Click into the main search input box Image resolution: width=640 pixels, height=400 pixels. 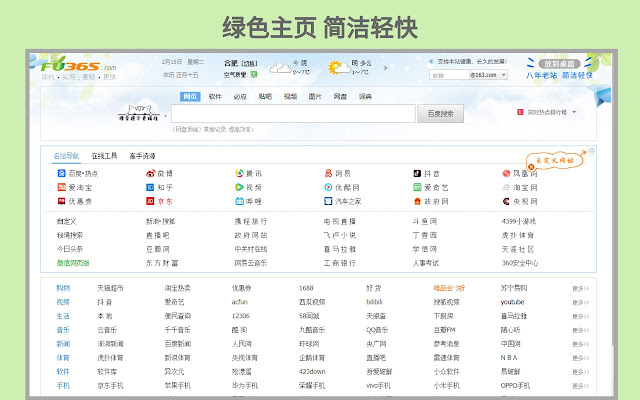[293, 113]
